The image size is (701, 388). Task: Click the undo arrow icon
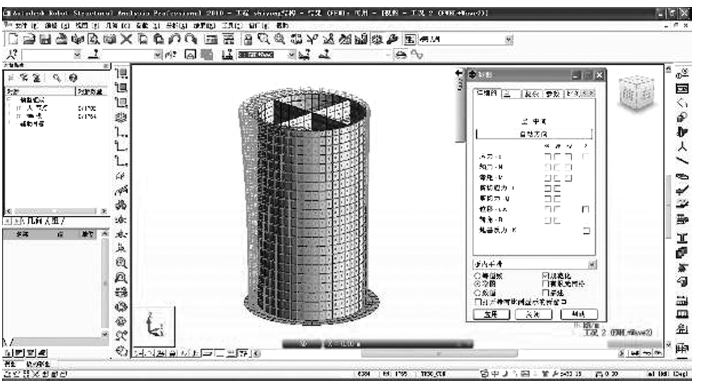click(175, 39)
